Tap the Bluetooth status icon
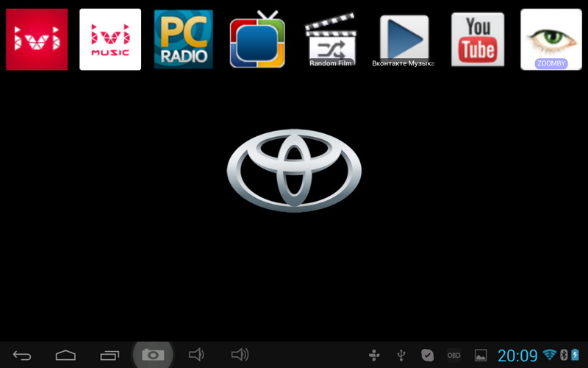Viewport: 588px width, 368px height. coord(564,355)
